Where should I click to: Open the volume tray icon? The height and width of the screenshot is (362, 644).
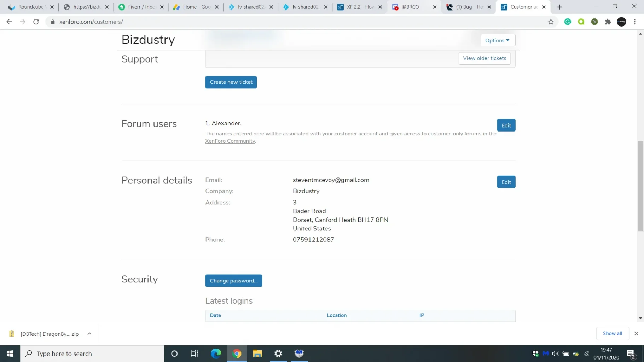tap(555, 354)
